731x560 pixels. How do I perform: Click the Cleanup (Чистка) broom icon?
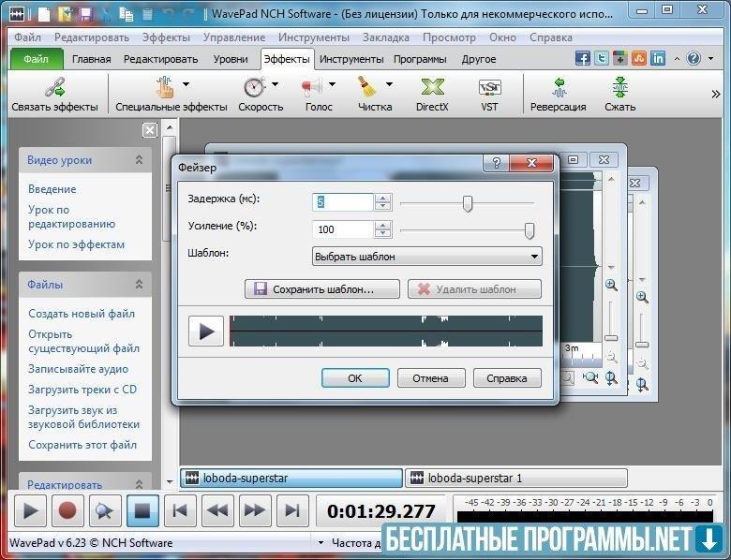click(367, 87)
